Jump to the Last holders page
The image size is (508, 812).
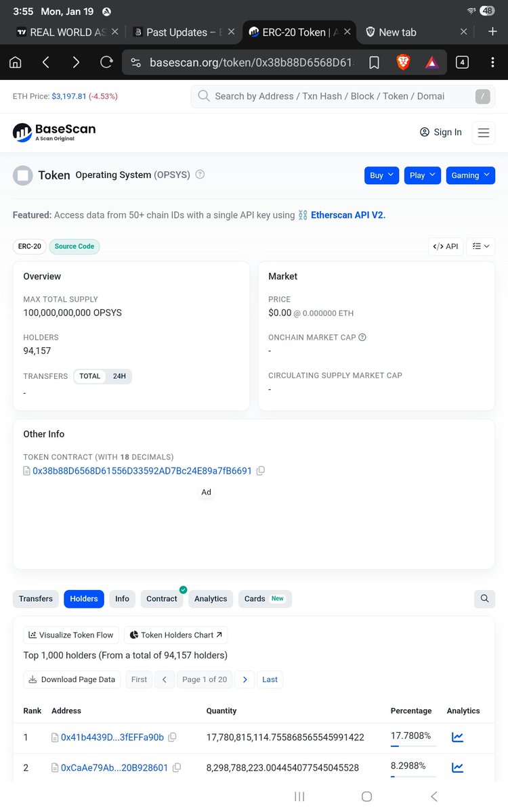[x=270, y=679]
